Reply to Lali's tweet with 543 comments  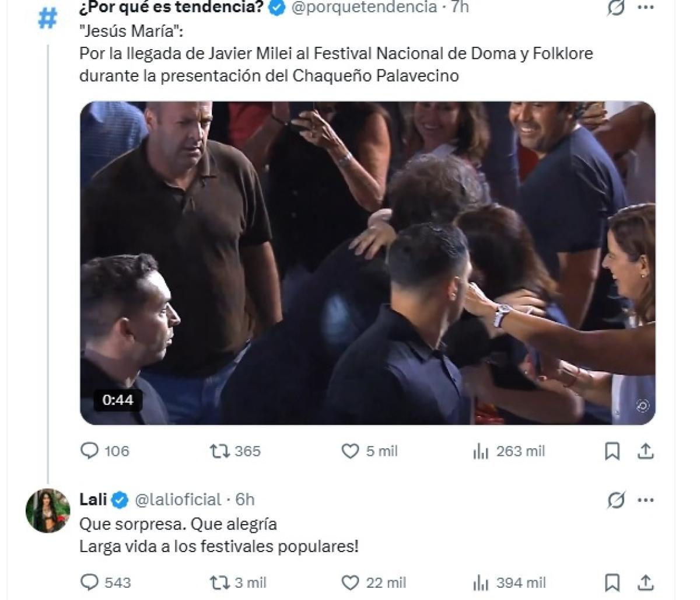click(90, 582)
